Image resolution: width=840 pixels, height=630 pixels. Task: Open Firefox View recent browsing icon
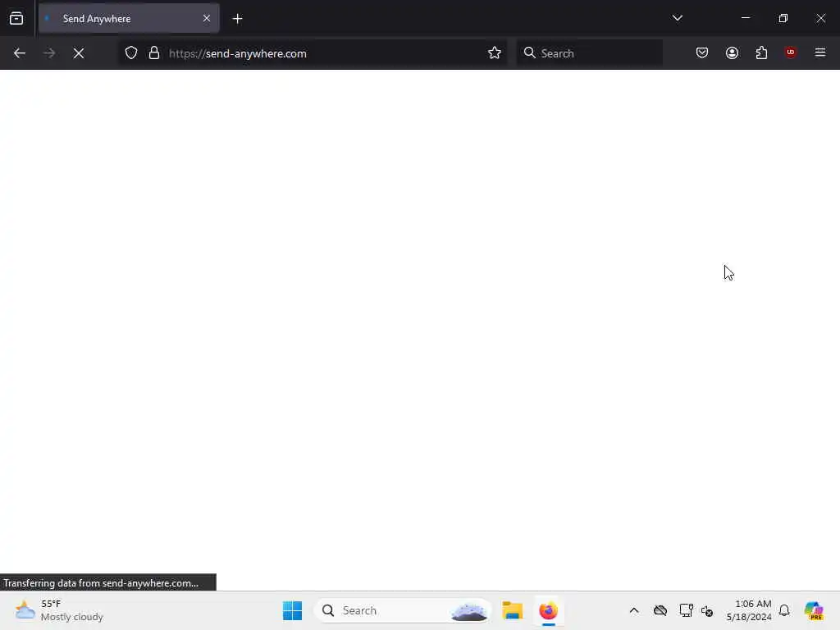[16, 19]
